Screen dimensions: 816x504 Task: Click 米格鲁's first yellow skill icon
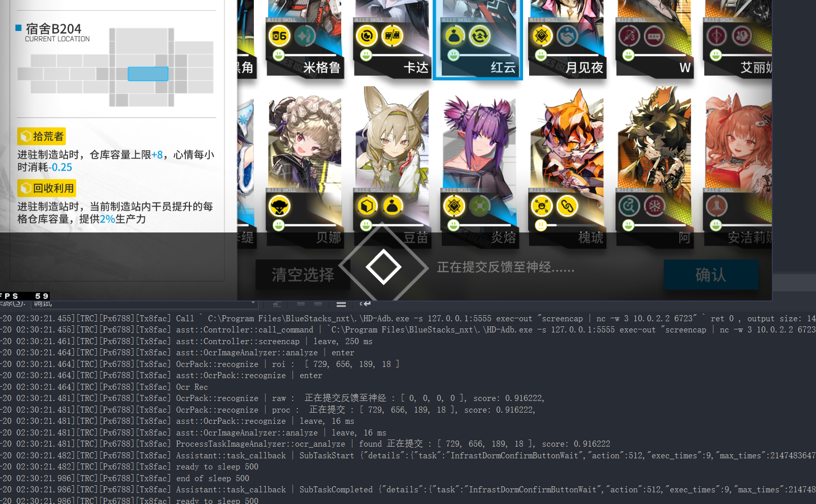pyautogui.click(x=279, y=36)
